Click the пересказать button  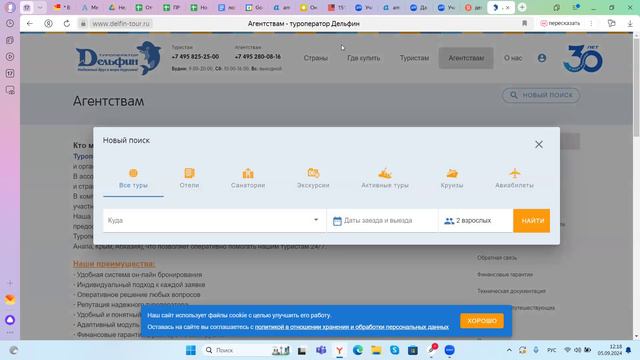point(560,24)
